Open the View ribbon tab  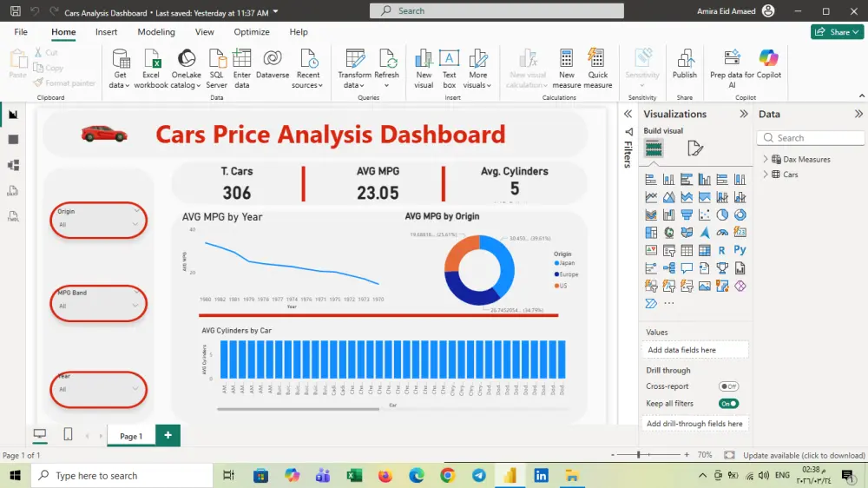(x=204, y=32)
